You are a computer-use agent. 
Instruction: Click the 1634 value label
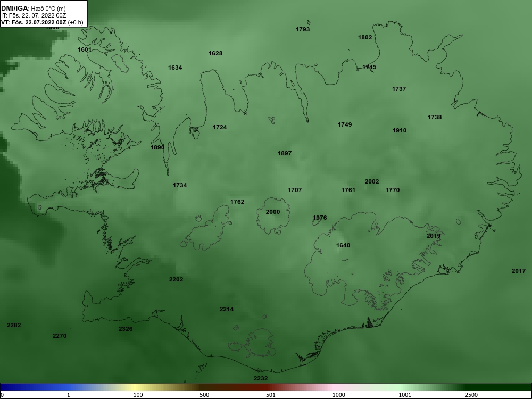pyautogui.click(x=175, y=68)
